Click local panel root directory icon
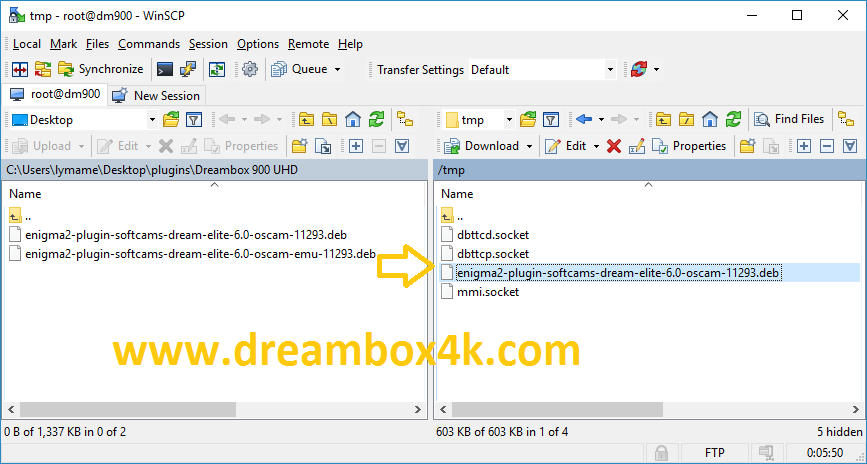 [330, 119]
